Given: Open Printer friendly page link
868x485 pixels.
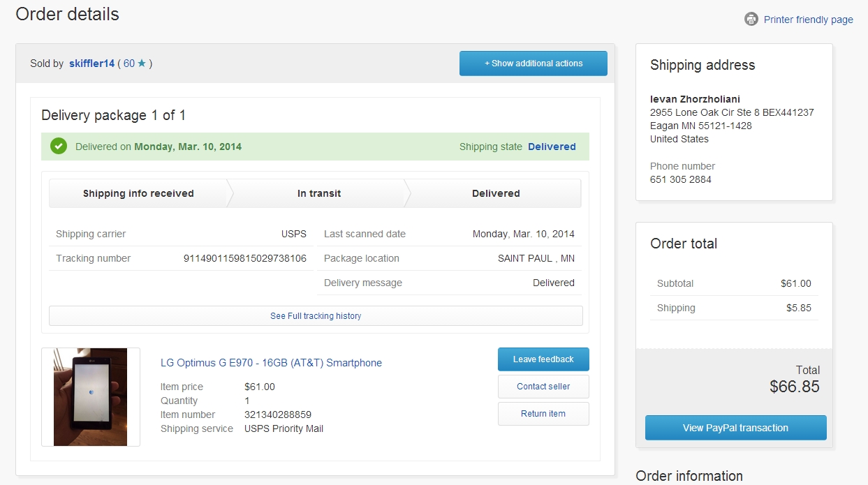Looking at the screenshot, I should pyautogui.click(x=808, y=20).
